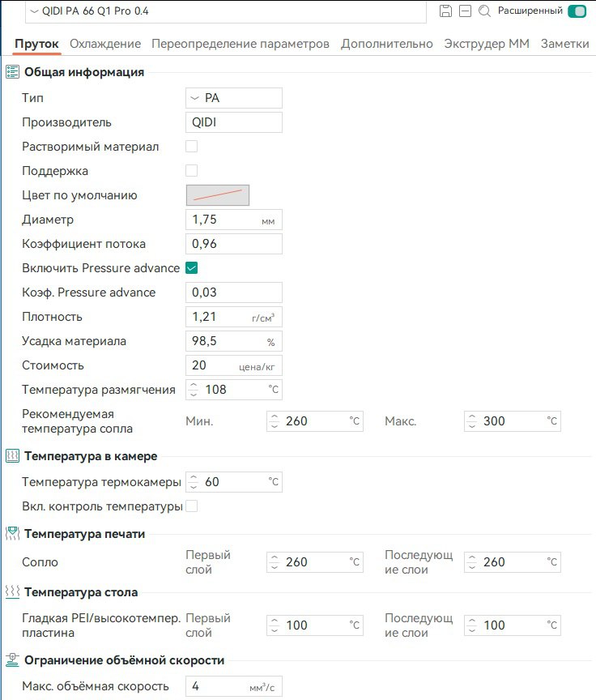Viewport: 596px width, 700px height.
Task: Click the Общая информация section icon
Action: 12,72
